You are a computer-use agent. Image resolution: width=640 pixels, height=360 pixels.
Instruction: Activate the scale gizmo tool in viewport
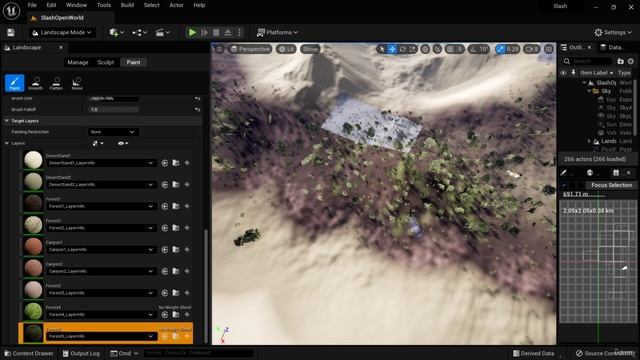(412, 49)
